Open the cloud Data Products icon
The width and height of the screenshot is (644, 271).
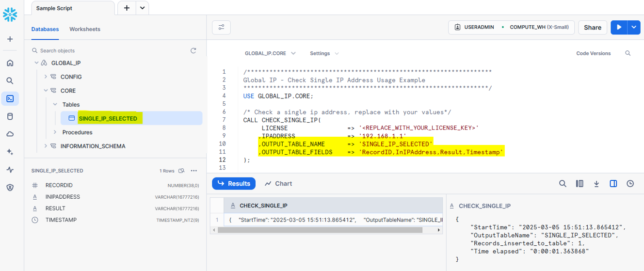point(10,134)
